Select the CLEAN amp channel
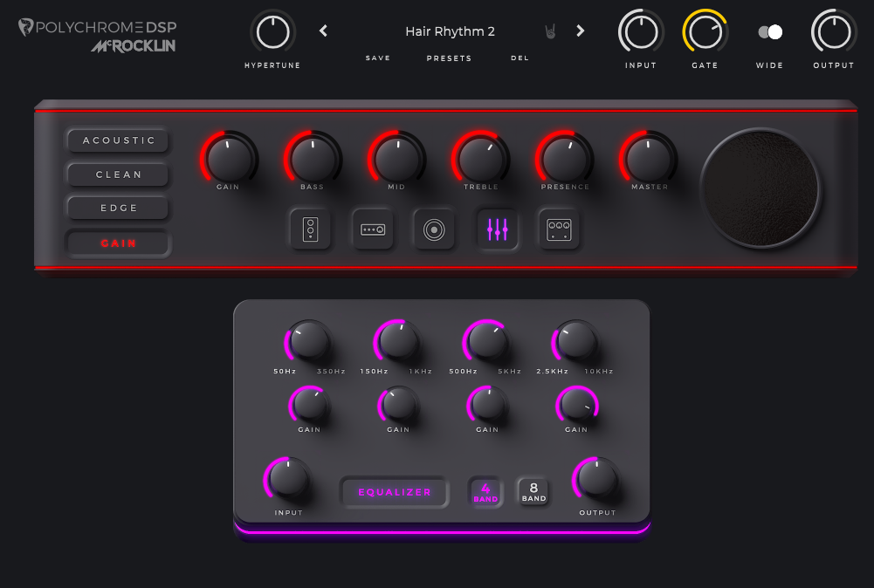 click(x=119, y=174)
